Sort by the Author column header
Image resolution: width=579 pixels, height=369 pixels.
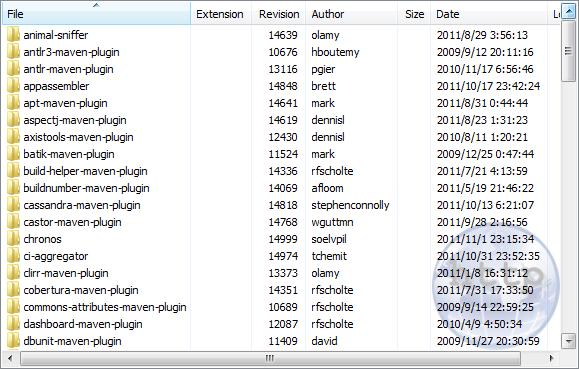[352, 14]
